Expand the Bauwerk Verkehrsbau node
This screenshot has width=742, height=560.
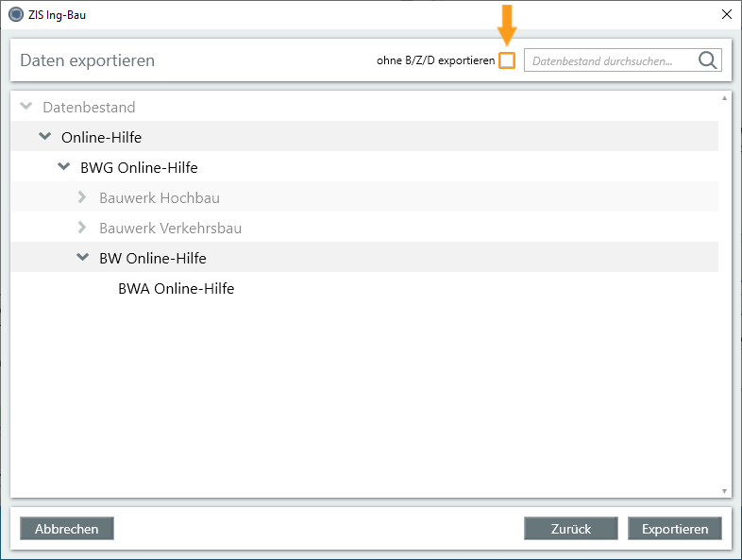coord(83,228)
